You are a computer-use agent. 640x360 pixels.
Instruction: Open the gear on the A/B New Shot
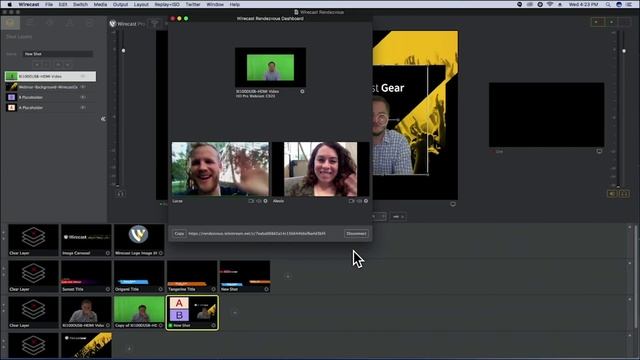pos(213,325)
